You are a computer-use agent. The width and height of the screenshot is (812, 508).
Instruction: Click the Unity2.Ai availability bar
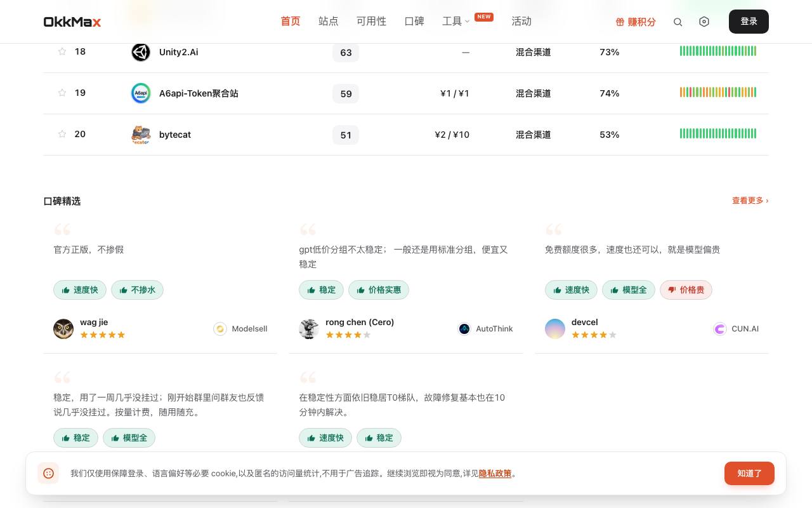[718, 51]
